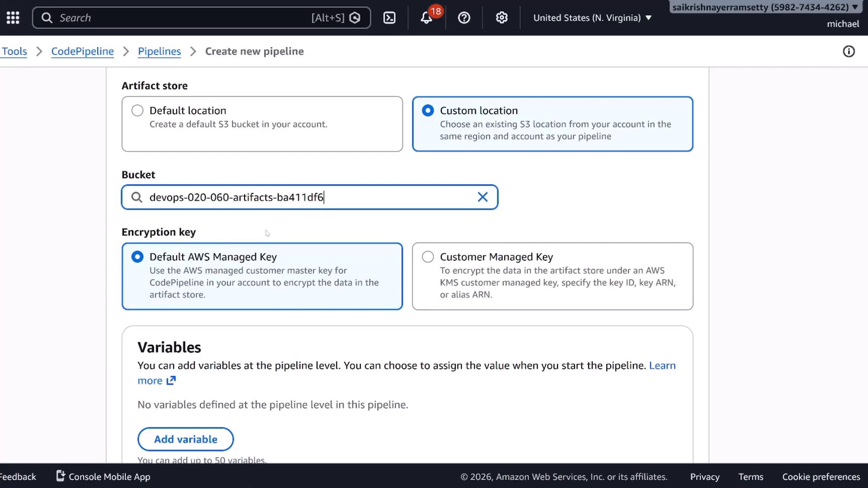Click the magnifier icon in Bucket field
Viewport: 868px width, 488px height.
pyautogui.click(x=137, y=197)
